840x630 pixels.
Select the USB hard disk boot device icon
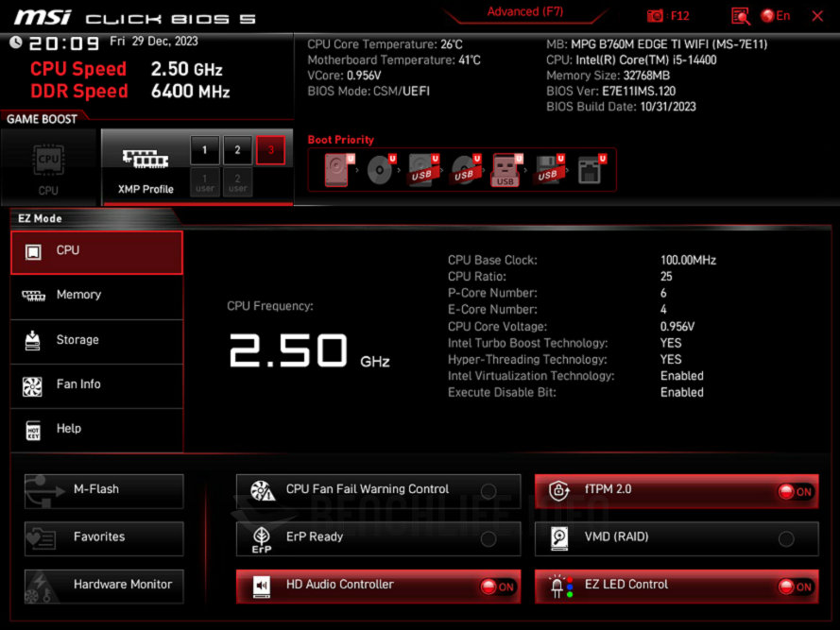(423, 170)
